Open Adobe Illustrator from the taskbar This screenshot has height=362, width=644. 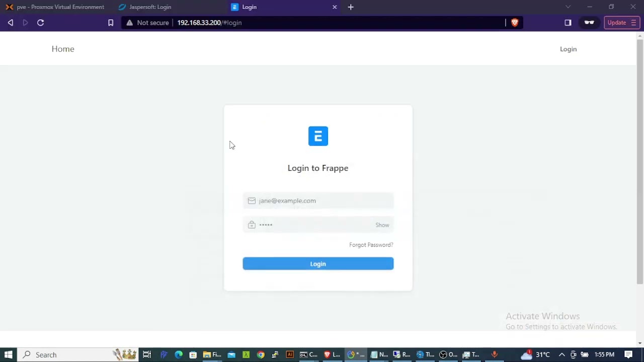pos(290,355)
